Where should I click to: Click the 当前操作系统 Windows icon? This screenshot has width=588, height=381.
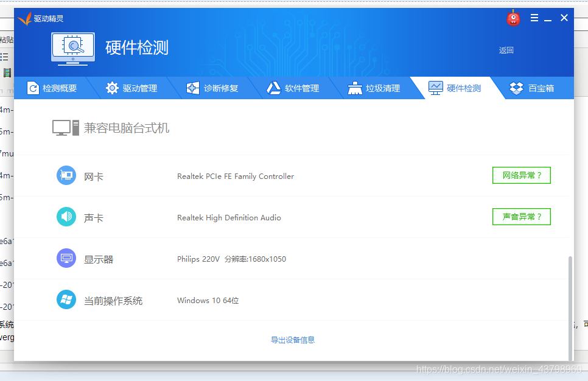[x=66, y=299]
